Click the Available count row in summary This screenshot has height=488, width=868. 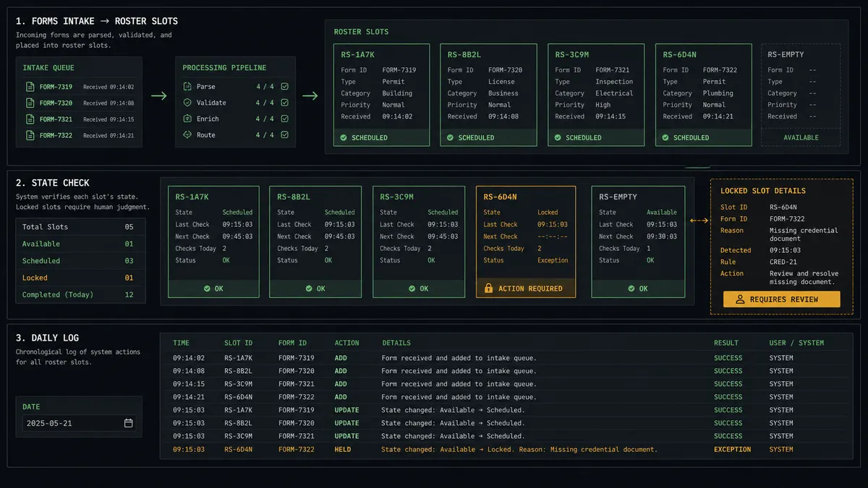pyautogui.click(x=80, y=244)
